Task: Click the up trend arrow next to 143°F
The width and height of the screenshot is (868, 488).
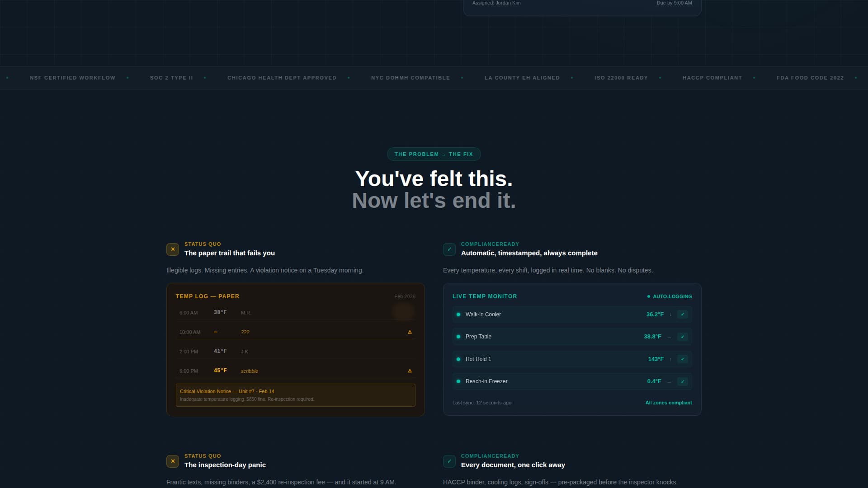Action: [x=670, y=359]
